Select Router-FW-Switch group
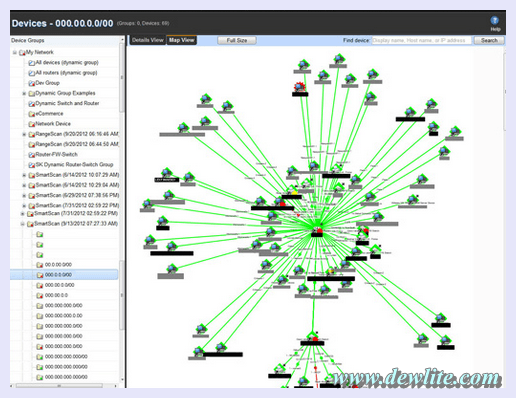Viewport: 516px width, 398px height. click(57, 154)
